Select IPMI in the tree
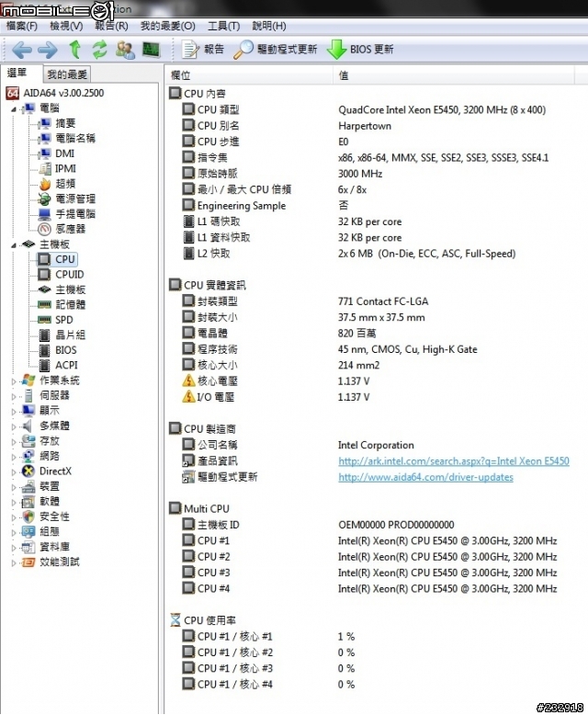This screenshot has width=588, height=715. point(65,169)
